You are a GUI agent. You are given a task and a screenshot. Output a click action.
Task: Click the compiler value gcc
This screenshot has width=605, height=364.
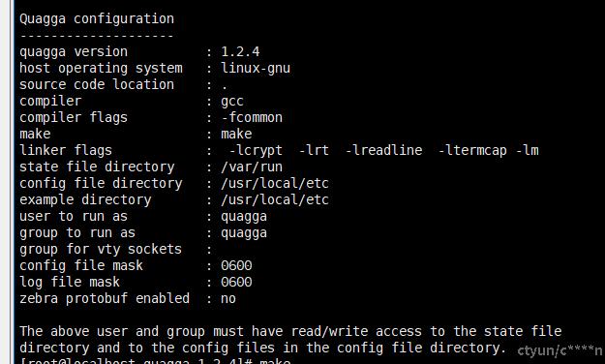pos(232,102)
